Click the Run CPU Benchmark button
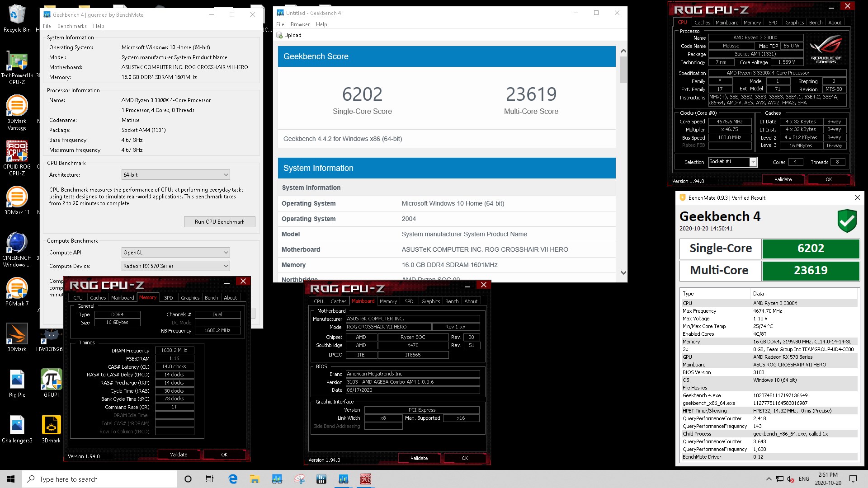 coord(219,221)
